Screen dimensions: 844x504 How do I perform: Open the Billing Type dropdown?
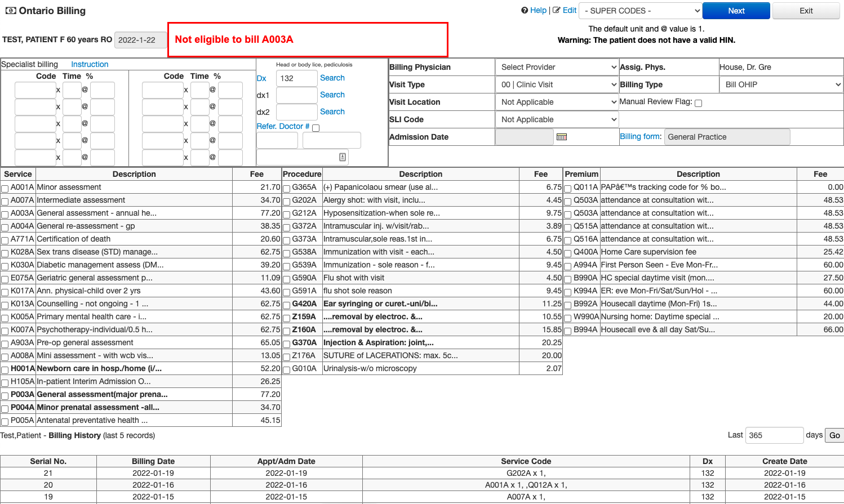click(781, 84)
